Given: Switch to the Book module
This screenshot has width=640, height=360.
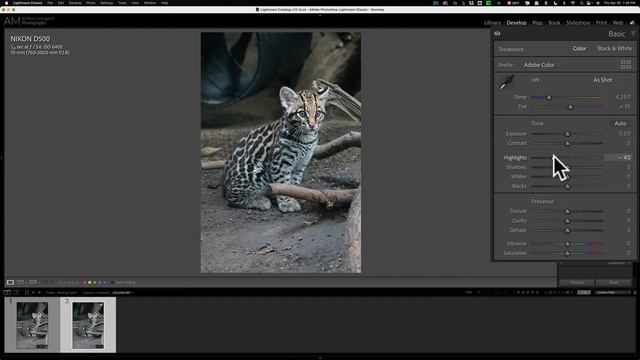Looking at the screenshot, I should point(554,23).
